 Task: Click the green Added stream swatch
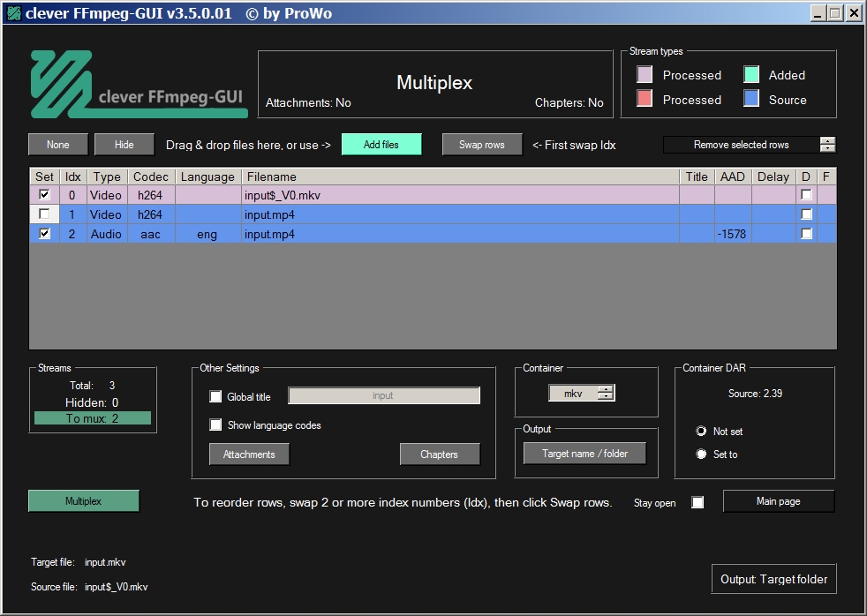(x=751, y=74)
